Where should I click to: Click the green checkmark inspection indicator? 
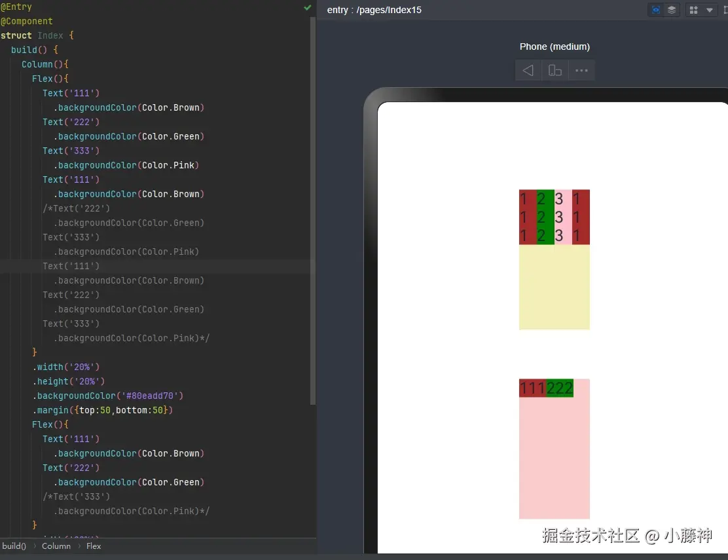[307, 7]
